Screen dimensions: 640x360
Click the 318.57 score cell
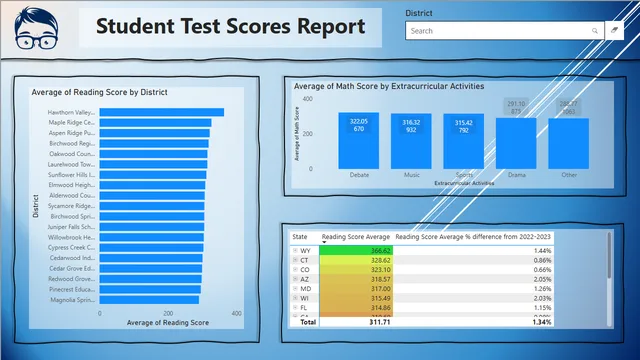356,279
